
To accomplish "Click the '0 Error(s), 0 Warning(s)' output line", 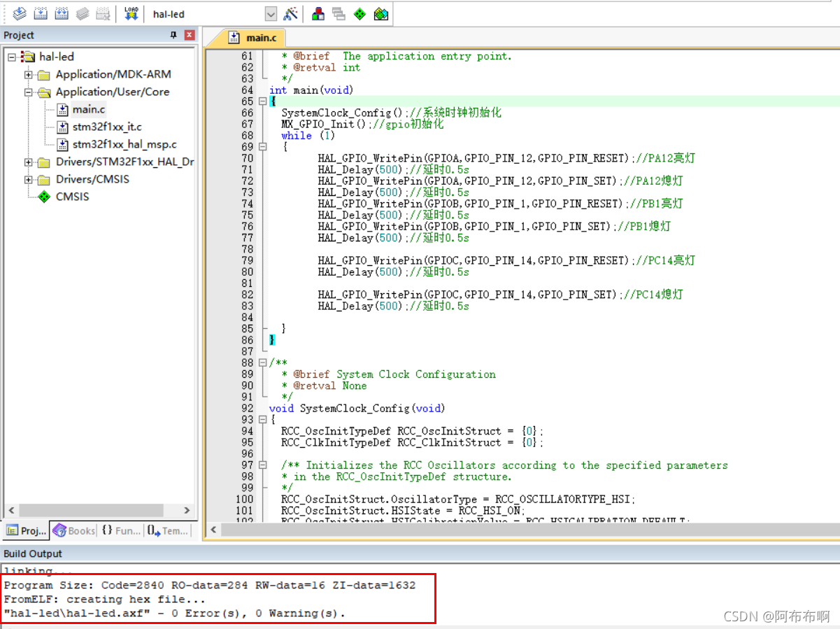I will 175,613.
